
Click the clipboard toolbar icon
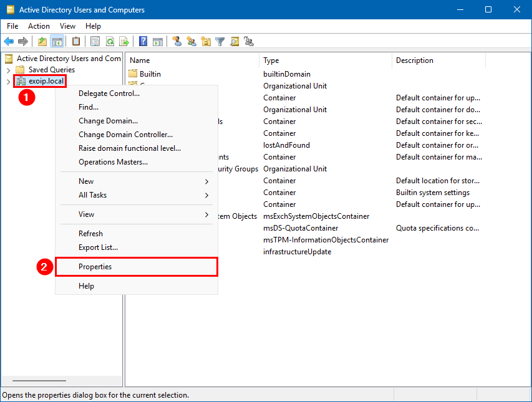pyautogui.click(x=76, y=42)
